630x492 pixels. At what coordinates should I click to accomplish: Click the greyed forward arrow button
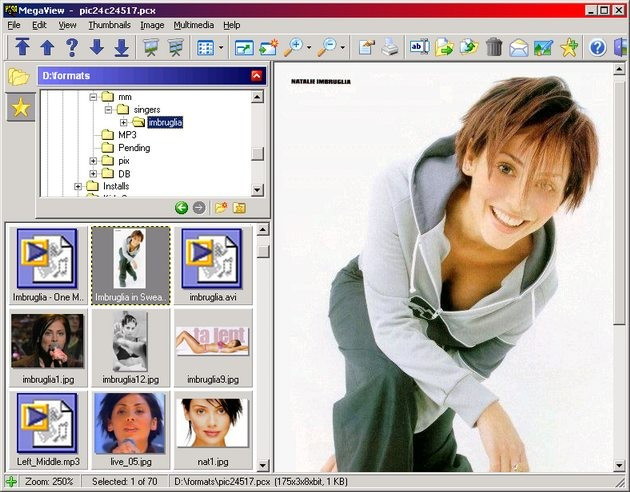[199, 208]
